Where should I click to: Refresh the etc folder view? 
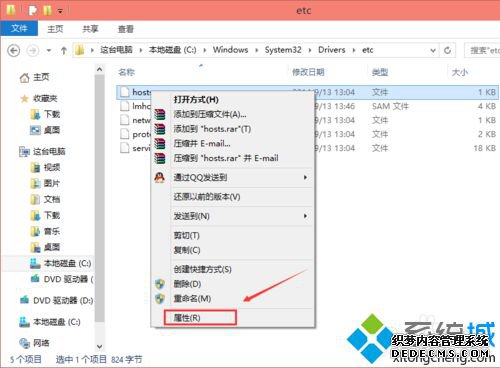pos(448,50)
